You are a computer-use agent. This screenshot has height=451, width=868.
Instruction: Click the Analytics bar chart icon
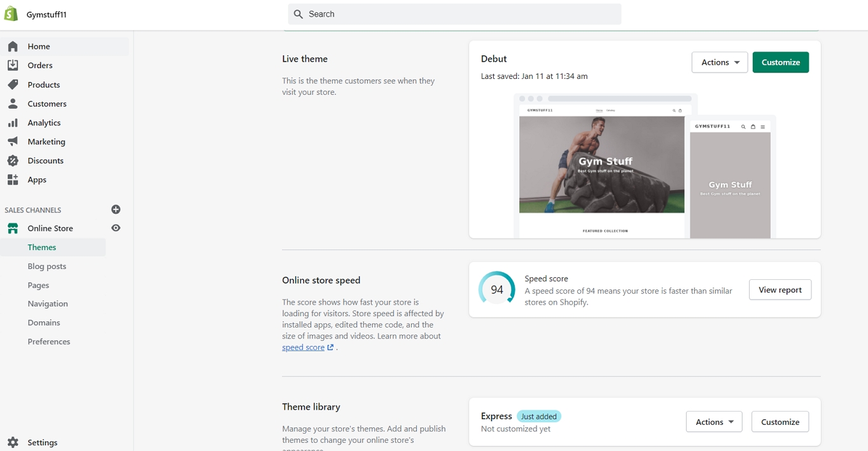pyautogui.click(x=13, y=123)
